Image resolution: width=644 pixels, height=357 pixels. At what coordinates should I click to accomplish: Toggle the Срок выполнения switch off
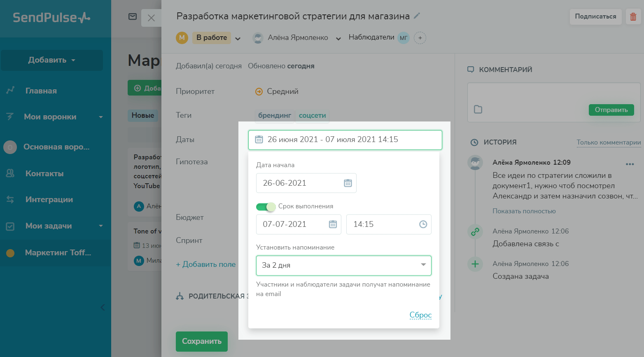pos(266,207)
